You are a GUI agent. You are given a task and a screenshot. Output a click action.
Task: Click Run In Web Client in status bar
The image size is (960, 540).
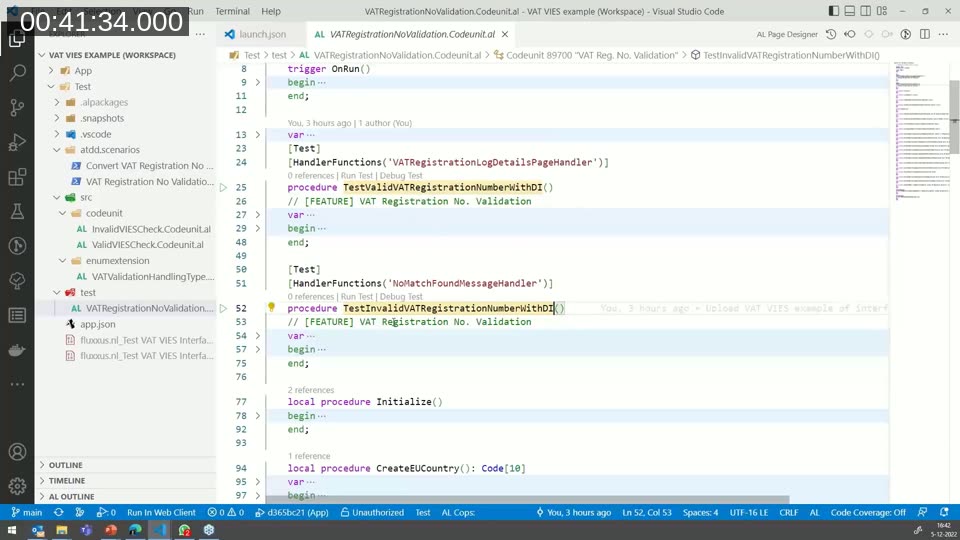point(161,512)
